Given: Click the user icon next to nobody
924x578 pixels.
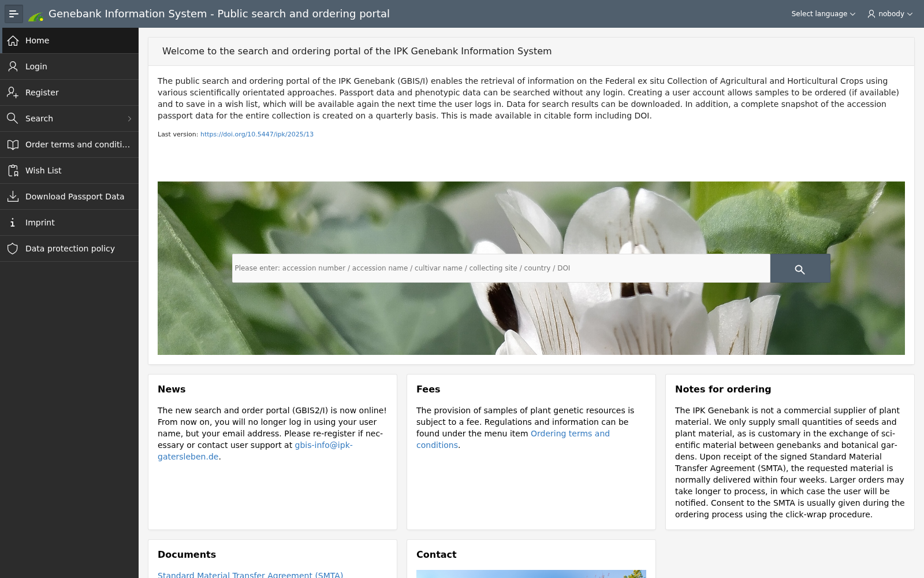Looking at the screenshot, I should click(871, 14).
